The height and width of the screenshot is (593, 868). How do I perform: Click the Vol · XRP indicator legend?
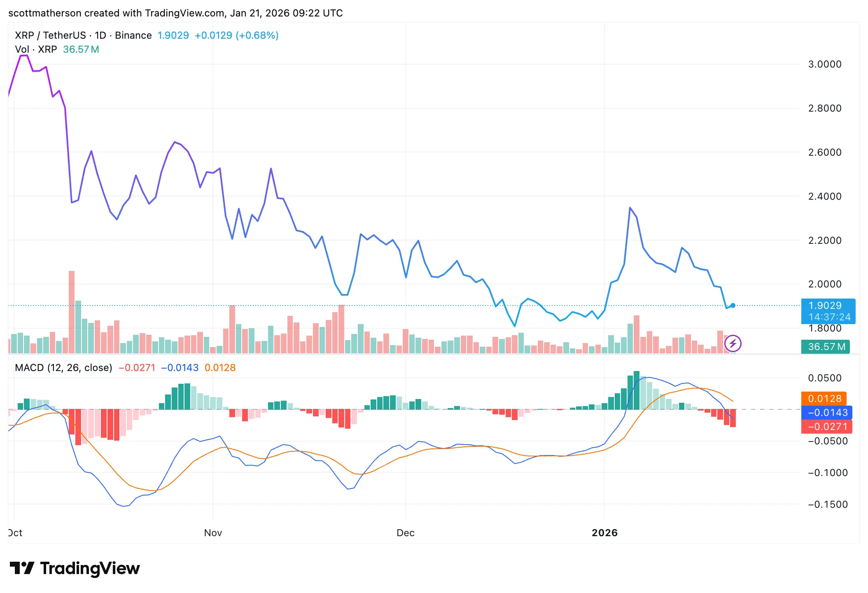[x=36, y=49]
